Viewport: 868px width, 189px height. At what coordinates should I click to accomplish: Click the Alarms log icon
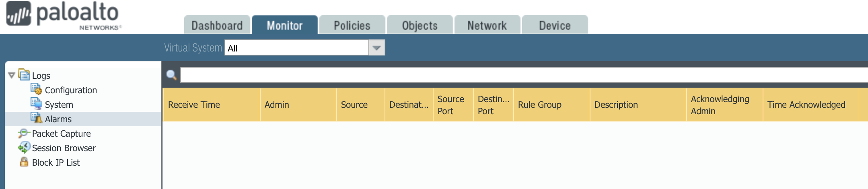(36, 118)
